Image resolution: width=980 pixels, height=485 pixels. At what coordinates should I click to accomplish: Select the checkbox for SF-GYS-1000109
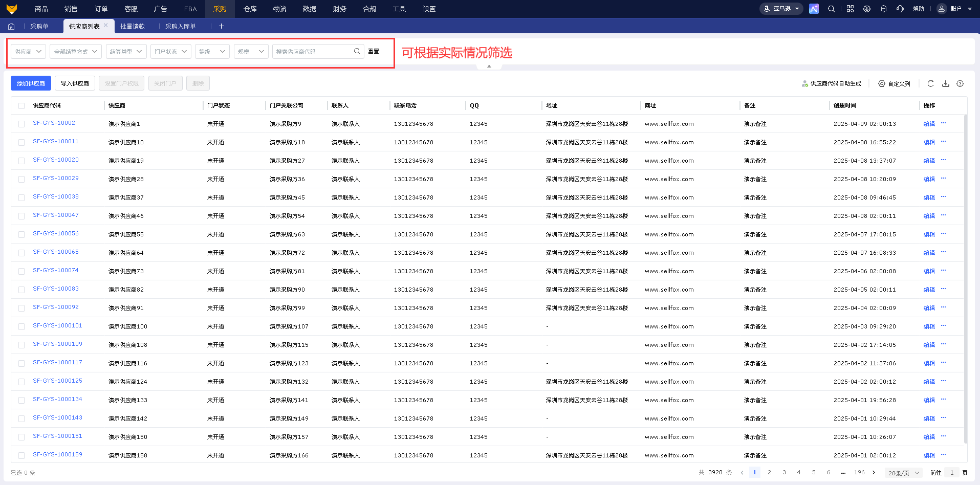21,345
